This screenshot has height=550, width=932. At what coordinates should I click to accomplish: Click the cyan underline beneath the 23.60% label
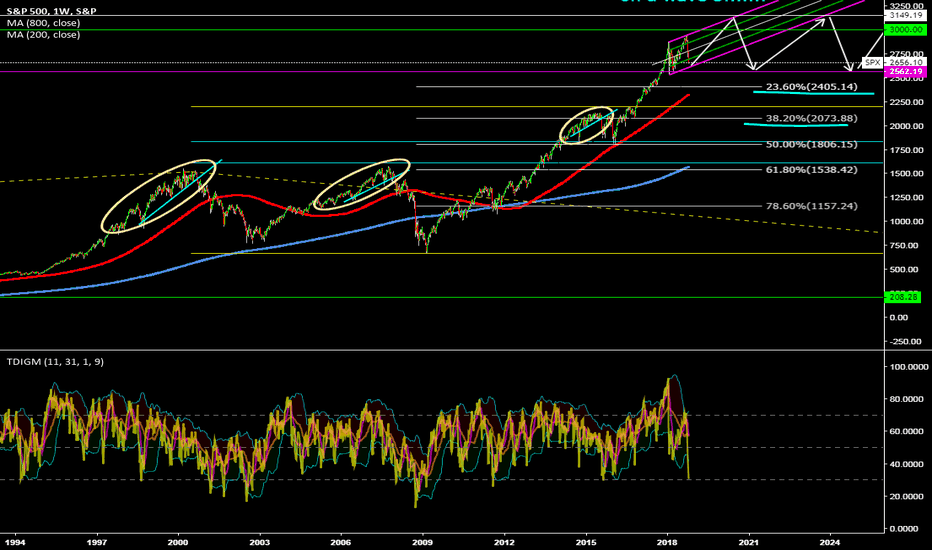[814, 93]
